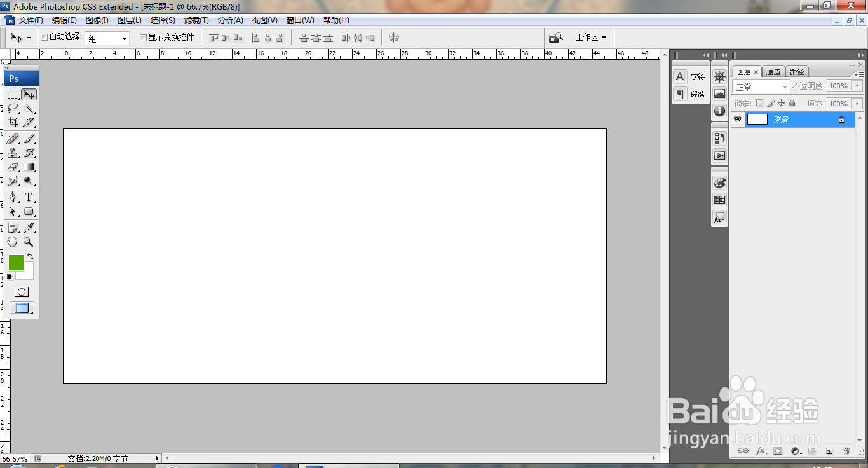Select the Rounded Rectangle shape tool
This screenshot has height=468, width=868.
point(29,211)
